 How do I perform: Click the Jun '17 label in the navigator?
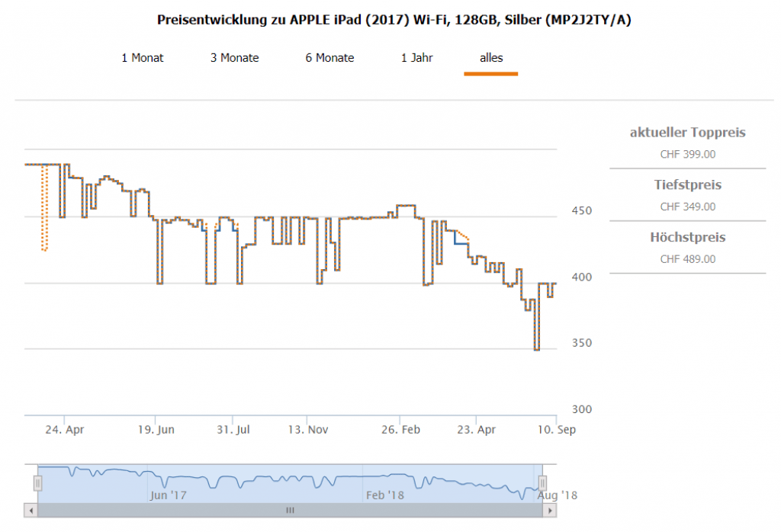(x=169, y=495)
